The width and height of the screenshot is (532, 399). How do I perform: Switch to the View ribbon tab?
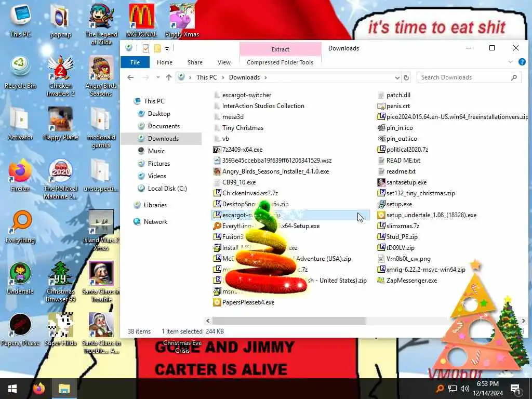(224, 62)
